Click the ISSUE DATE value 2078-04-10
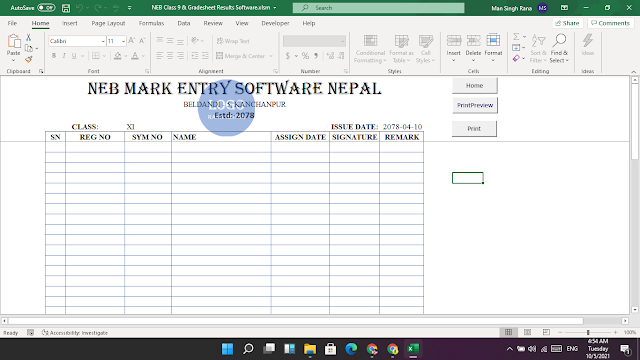 click(x=402, y=127)
